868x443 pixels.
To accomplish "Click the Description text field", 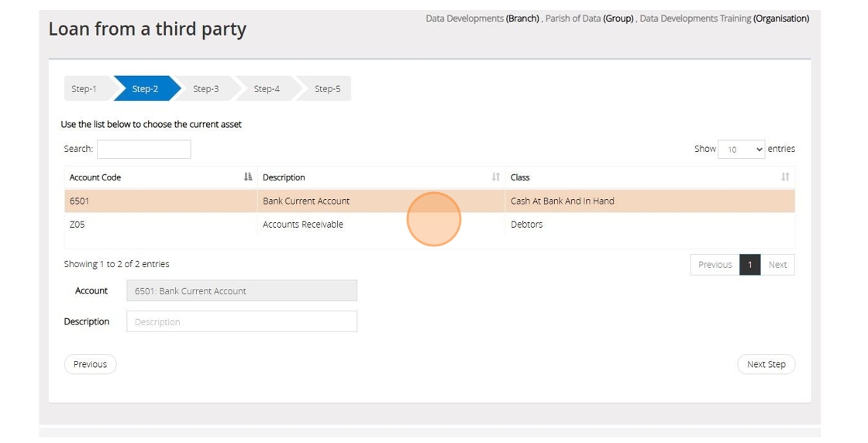I will pos(242,321).
